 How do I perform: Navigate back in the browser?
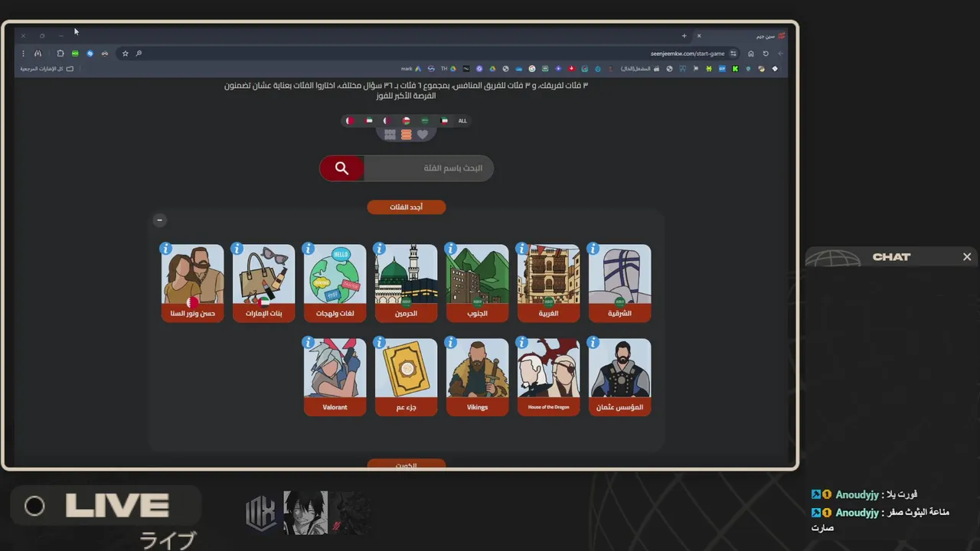[780, 54]
